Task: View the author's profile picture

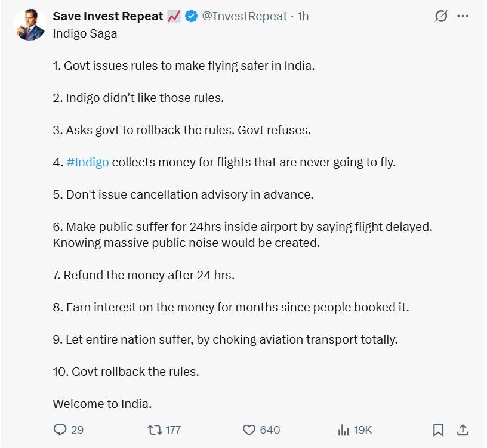Action: click(30, 25)
